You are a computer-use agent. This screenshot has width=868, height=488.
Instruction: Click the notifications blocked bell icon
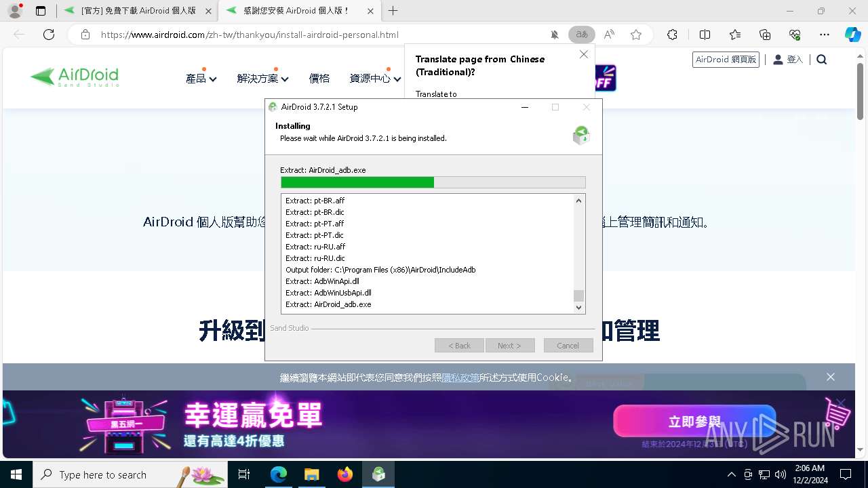(555, 35)
